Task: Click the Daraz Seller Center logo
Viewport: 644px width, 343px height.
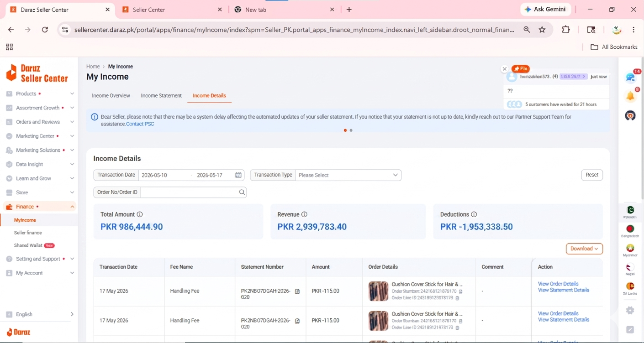Action: (x=37, y=73)
